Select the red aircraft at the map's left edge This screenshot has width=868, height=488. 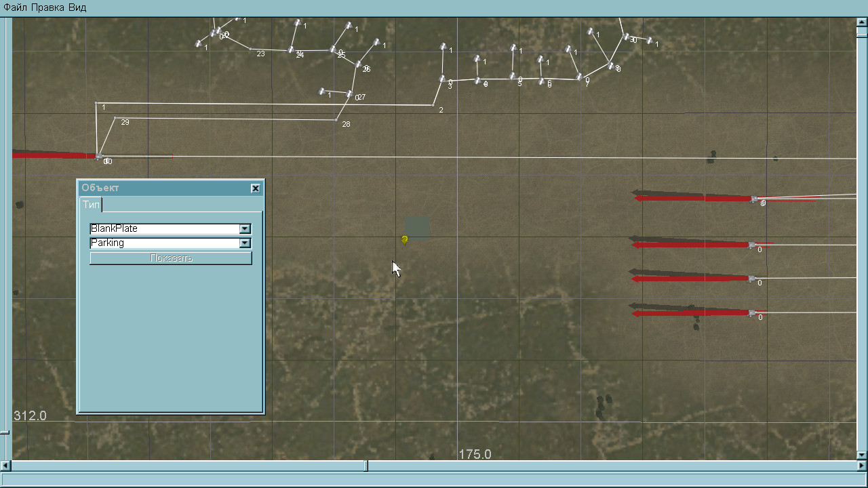coord(57,155)
